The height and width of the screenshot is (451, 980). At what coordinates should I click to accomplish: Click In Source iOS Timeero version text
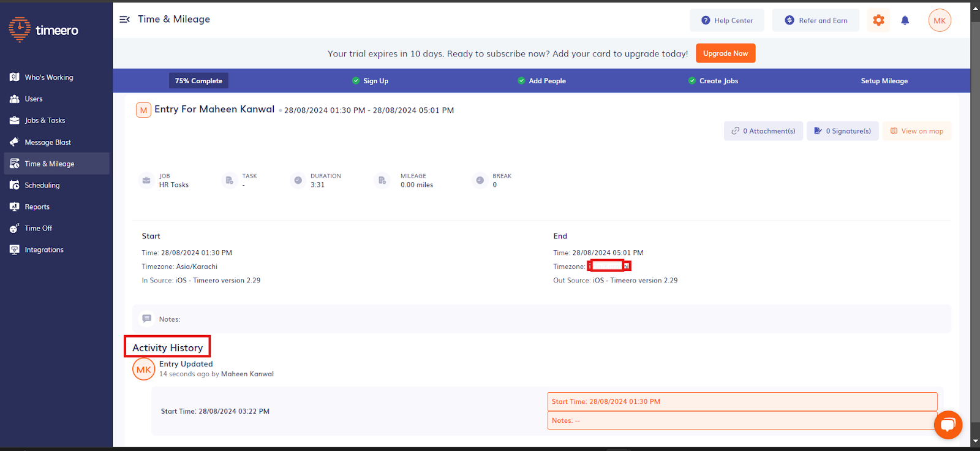201,280
